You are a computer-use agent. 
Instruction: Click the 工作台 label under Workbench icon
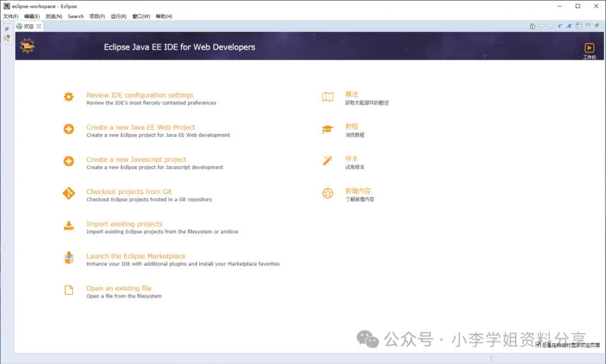(x=589, y=57)
